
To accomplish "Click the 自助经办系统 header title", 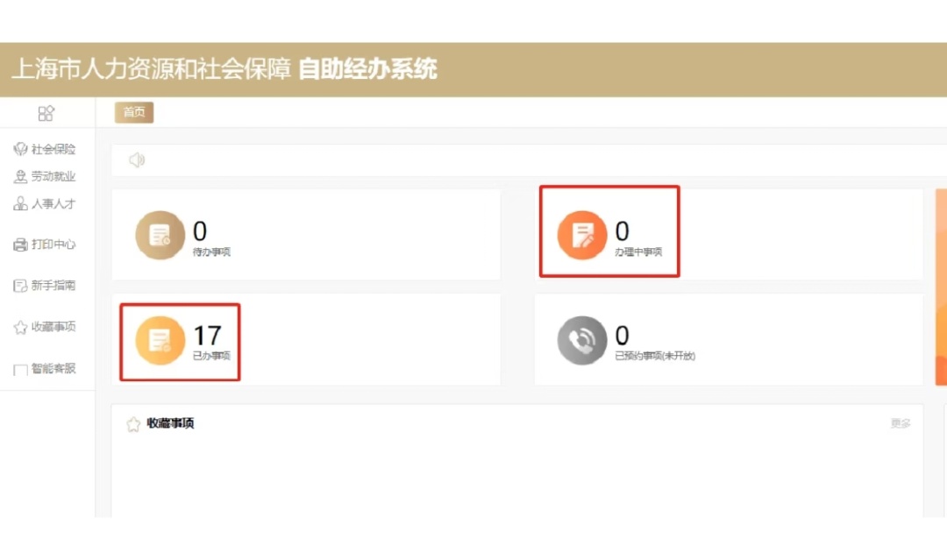I will point(367,69).
